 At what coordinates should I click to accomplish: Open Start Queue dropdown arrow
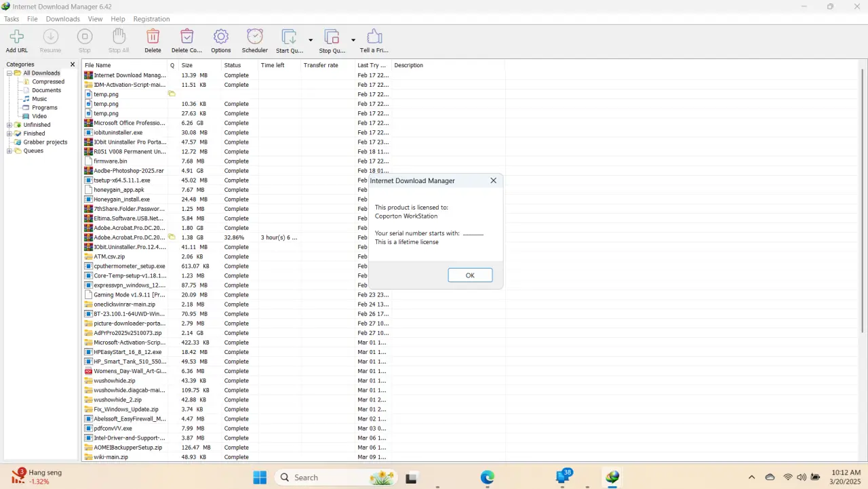(x=311, y=40)
